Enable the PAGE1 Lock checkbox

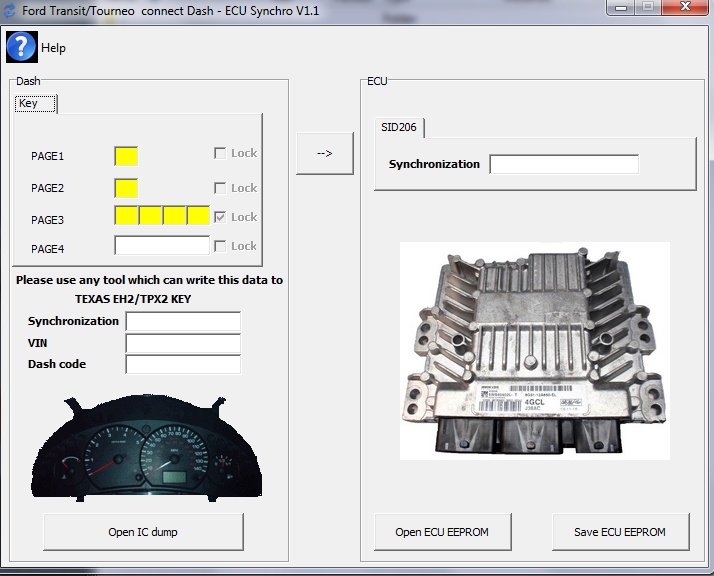pos(220,153)
